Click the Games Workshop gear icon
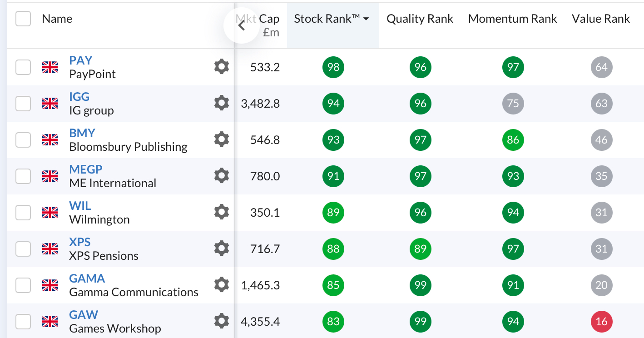Viewport: 644px width, 338px height. click(x=221, y=322)
